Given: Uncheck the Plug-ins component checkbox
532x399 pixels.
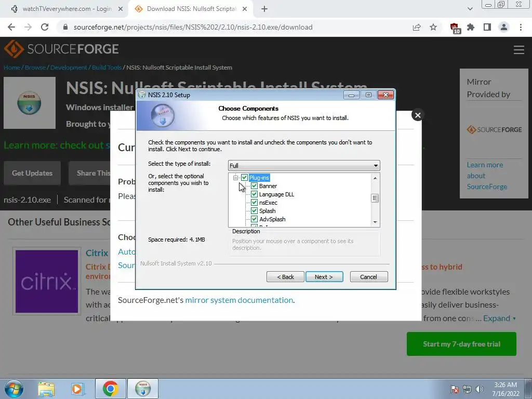Looking at the screenshot, I should point(244,178).
